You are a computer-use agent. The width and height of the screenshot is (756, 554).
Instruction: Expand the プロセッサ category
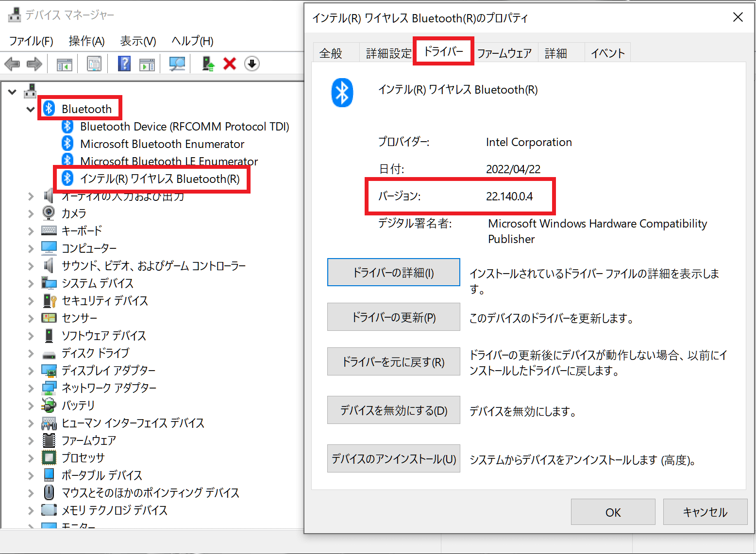pos(31,458)
